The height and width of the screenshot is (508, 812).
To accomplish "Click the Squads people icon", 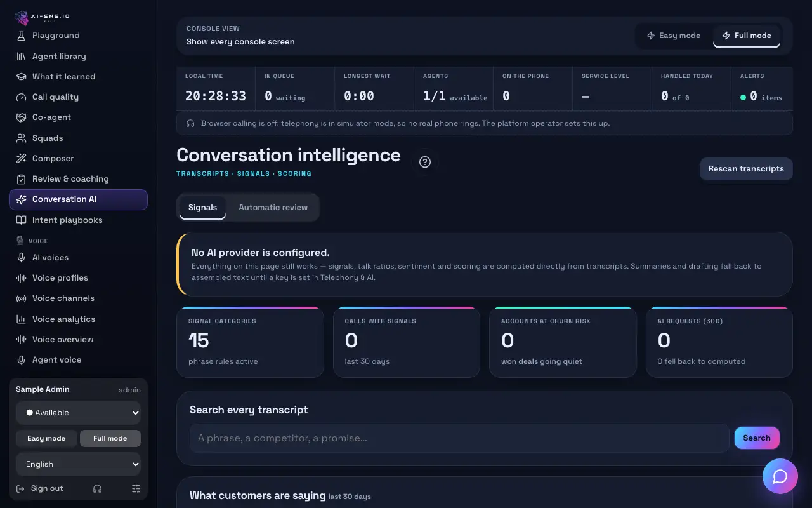I will [x=21, y=138].
